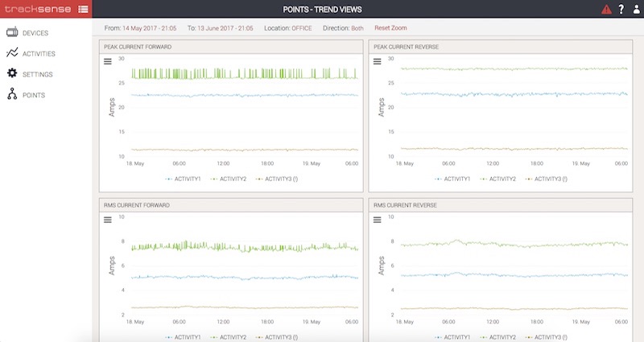
Task: Click the Points node icon
Action: click(x=12, y=95)
